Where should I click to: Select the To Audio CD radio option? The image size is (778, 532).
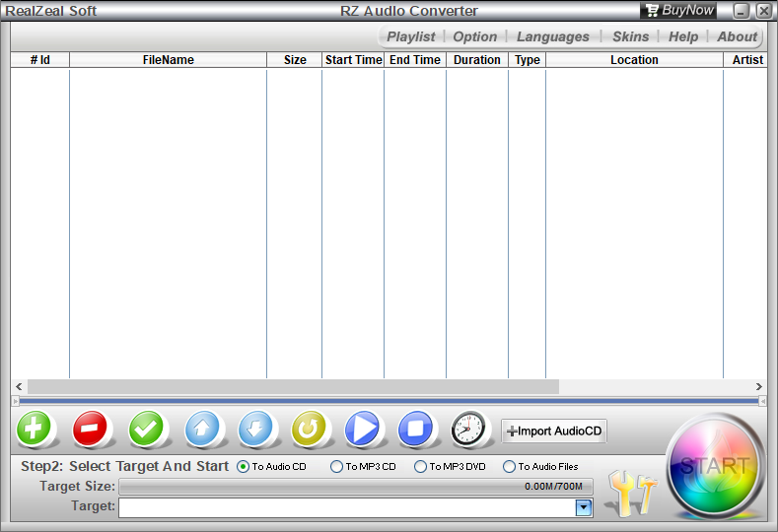pyautogui.click(x=244, y=467)
